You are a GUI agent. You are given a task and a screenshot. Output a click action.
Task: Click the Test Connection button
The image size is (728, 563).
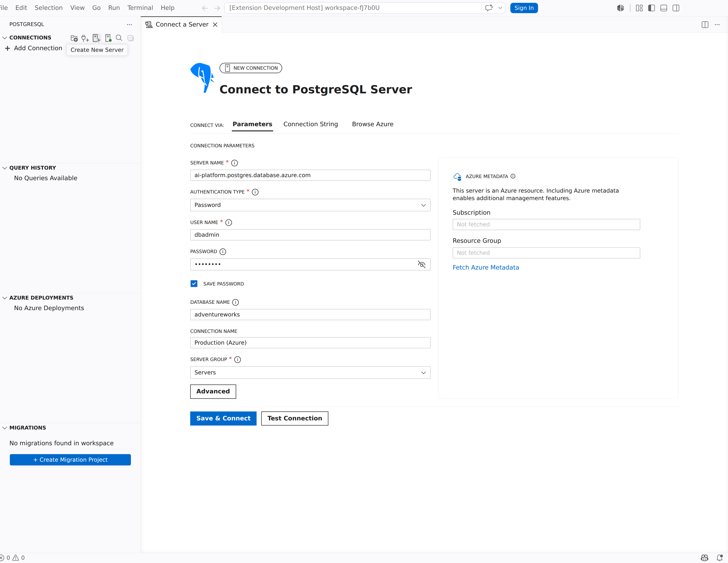(x=295, y=418)
